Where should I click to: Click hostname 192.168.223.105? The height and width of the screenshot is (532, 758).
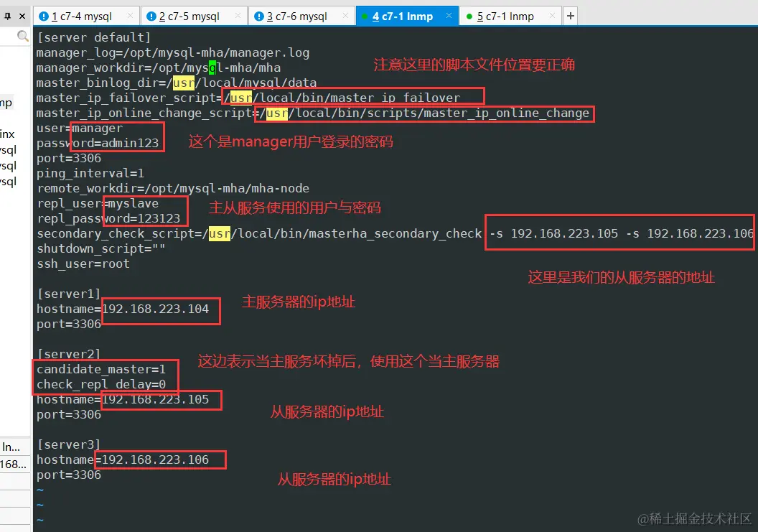155,399
